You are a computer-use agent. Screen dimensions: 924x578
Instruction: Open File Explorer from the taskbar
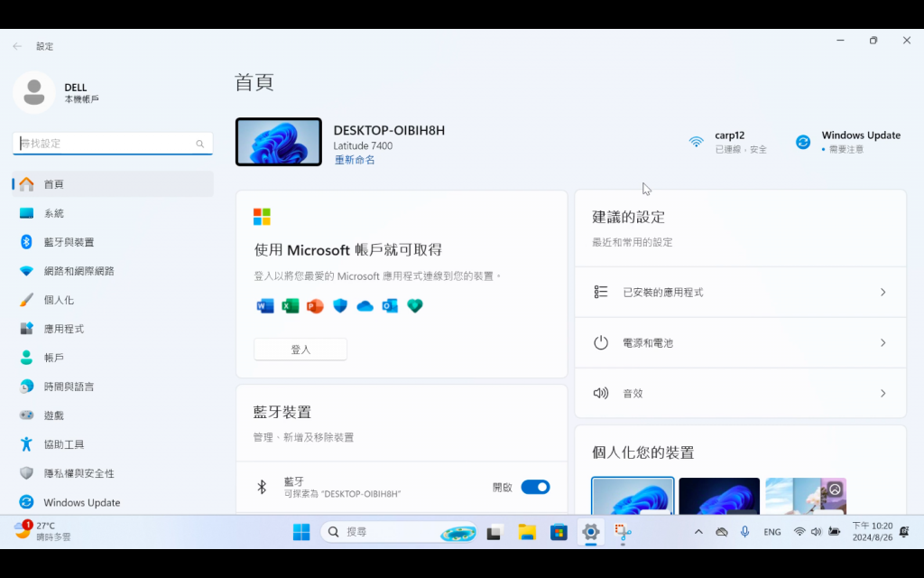point(527,532)
